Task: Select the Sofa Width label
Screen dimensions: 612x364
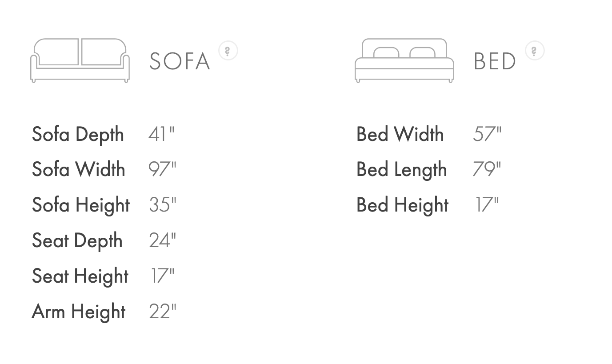Action: click(79, 170)
